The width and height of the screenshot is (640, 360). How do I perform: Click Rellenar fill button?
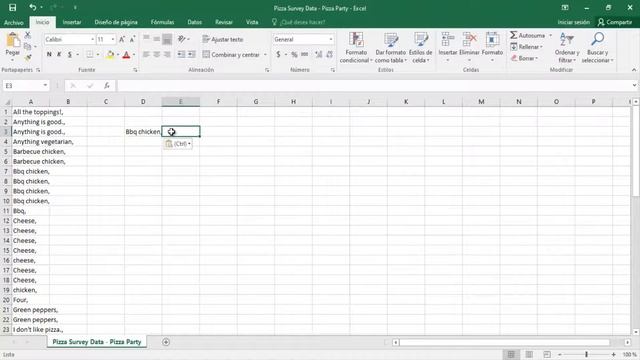click(527, 47)
